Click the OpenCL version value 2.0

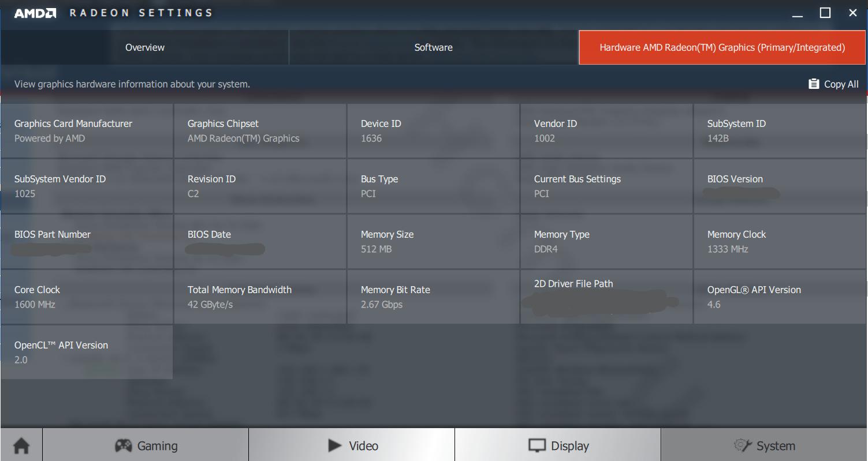point(21,360)
